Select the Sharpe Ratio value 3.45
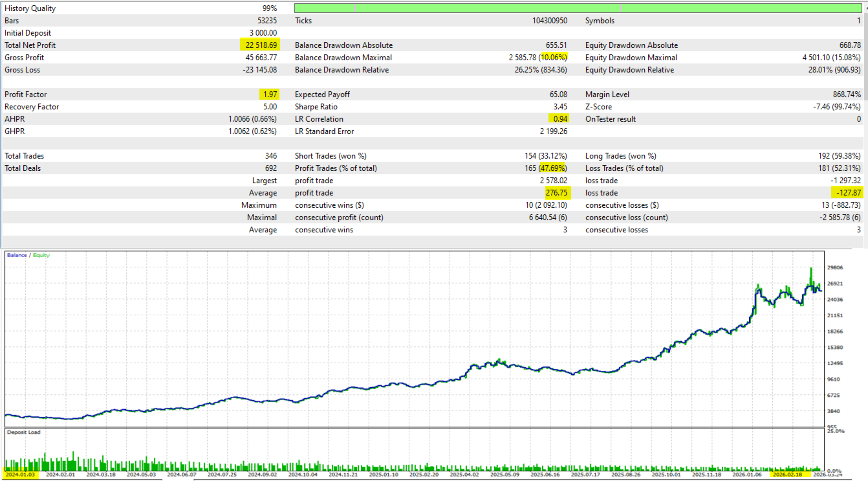The width and height of the screenshot is (868, 481). point(561,107)
